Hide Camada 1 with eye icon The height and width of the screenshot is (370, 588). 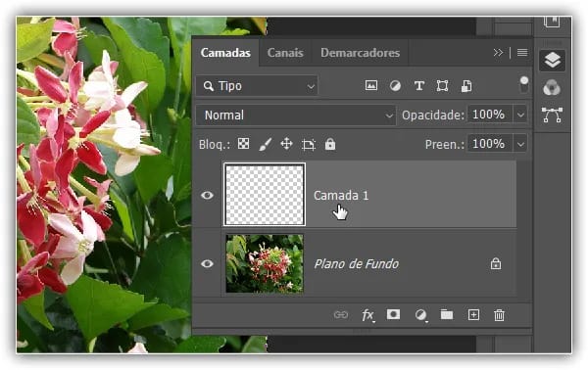coord(207,195)
